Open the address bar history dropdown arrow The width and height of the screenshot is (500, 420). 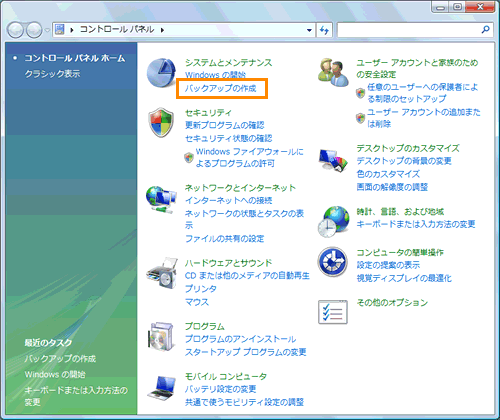(x=309, y=30)
